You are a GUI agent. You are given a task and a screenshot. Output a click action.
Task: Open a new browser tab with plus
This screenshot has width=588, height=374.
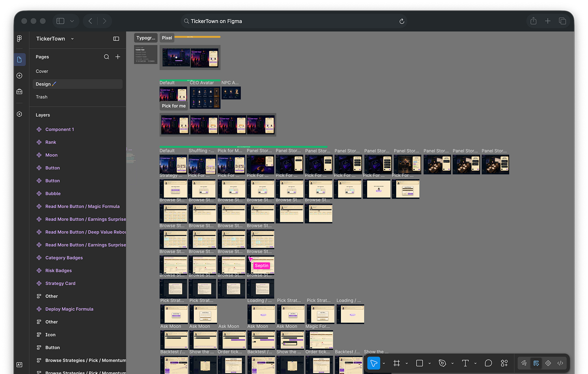pyautogui.click(x=548, y=21)
